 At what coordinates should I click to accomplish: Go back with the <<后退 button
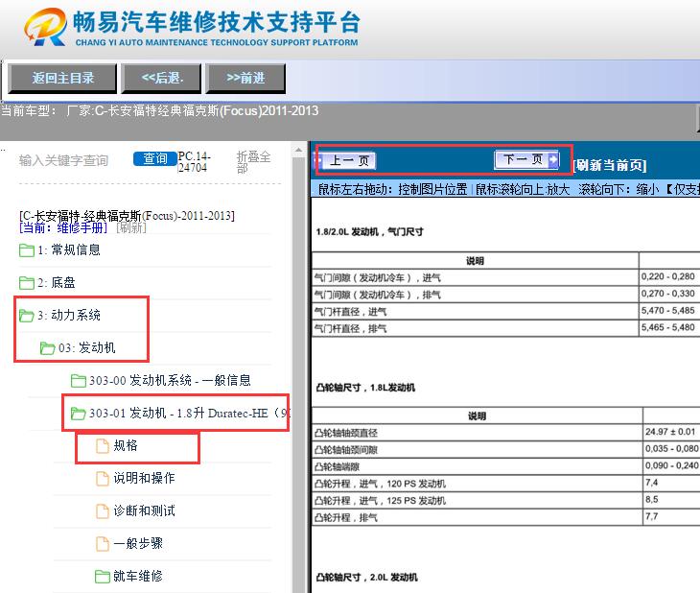[x=162, y=78]
